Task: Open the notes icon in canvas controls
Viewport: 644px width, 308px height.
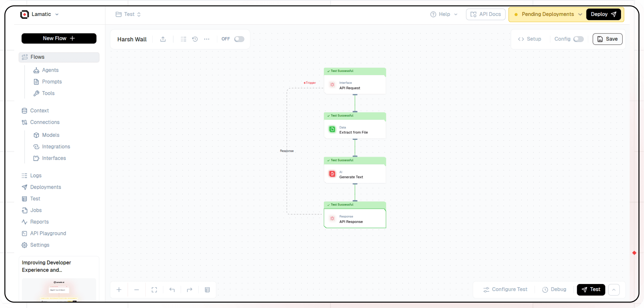Action: click(x=207, y=289)
